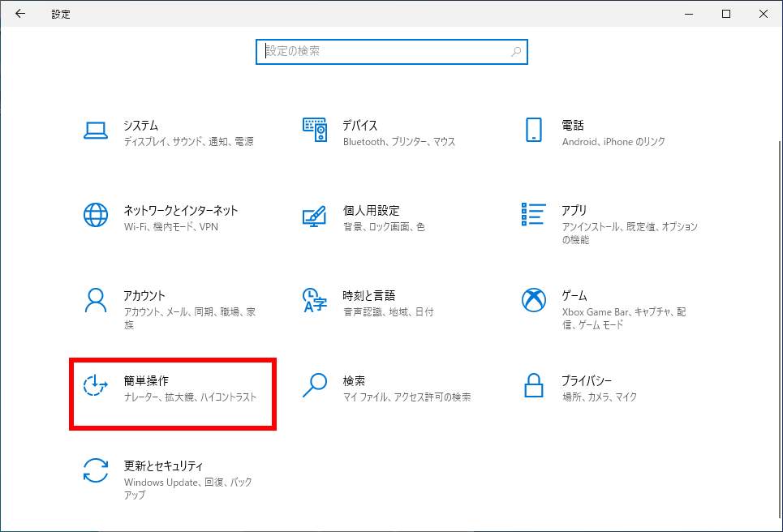Open the 検索 settings title
This screenshot has height=532, width=783.
[x=354, y=381]
